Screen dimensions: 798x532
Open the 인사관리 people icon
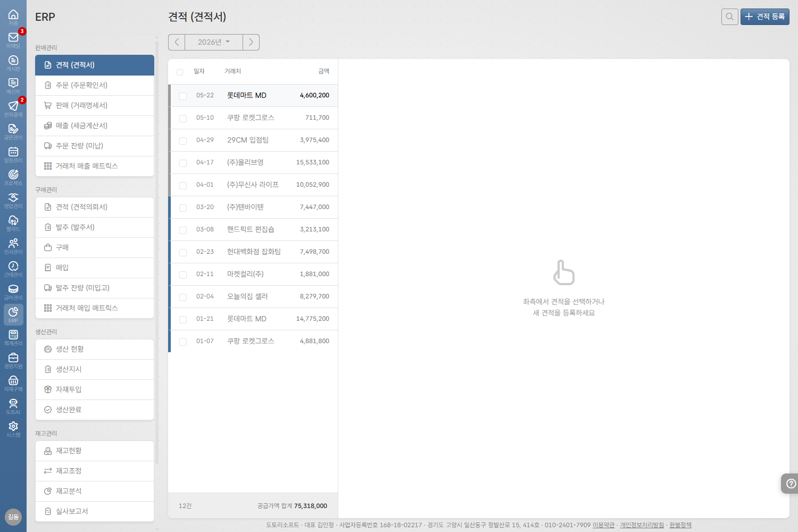(13, 246)
